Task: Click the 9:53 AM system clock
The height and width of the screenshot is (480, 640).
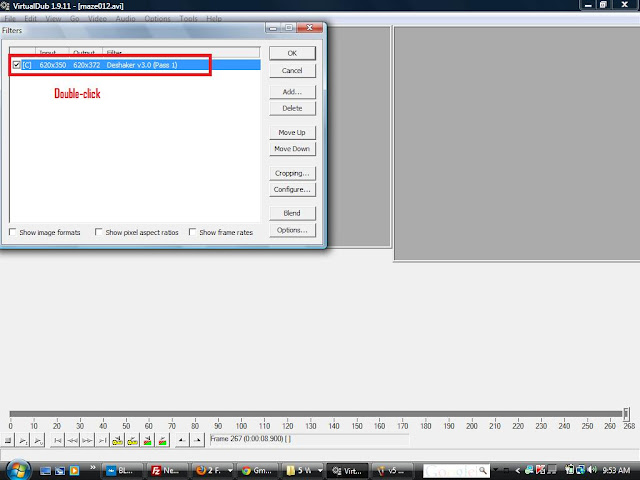Action: click(x=616, y=470)
